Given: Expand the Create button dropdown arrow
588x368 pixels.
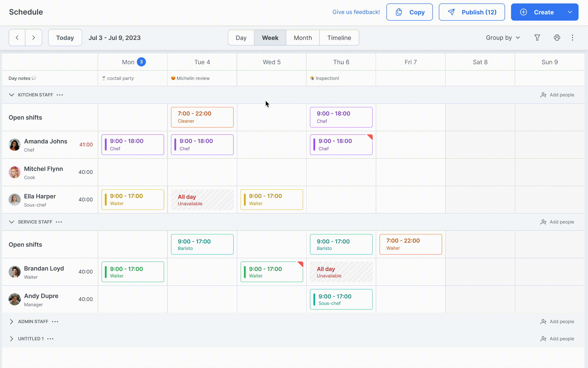Looking at the screenshot, I should click(571, 12).
